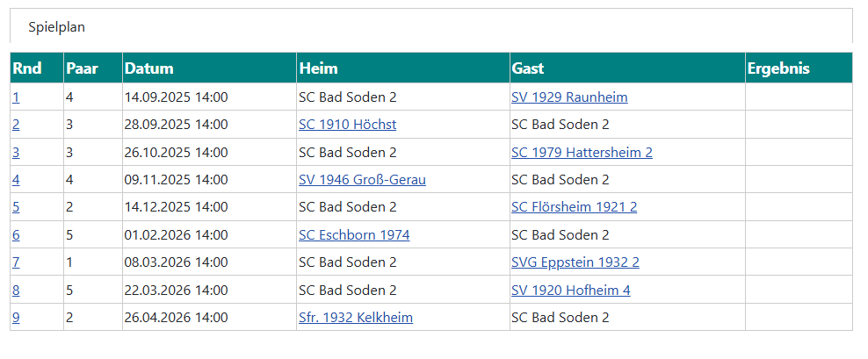This screenshot has width=868, height=359.
Task: Open SV 1920 Hofheim 4 link
Action: coord(570,291)
